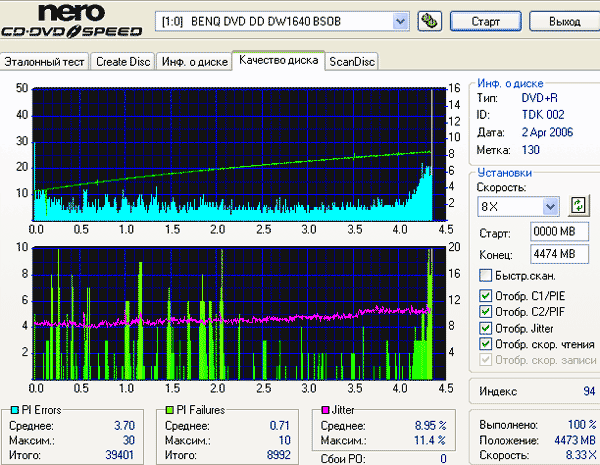
Task: Click the cyan PI Errors legend square
Action: tap(15, 410)
